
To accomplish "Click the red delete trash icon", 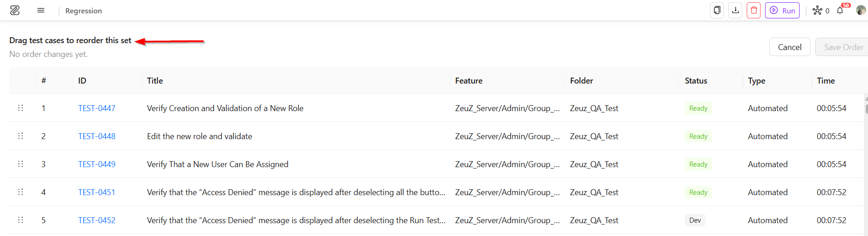I will pyautogui.click(x=754, y=10).
